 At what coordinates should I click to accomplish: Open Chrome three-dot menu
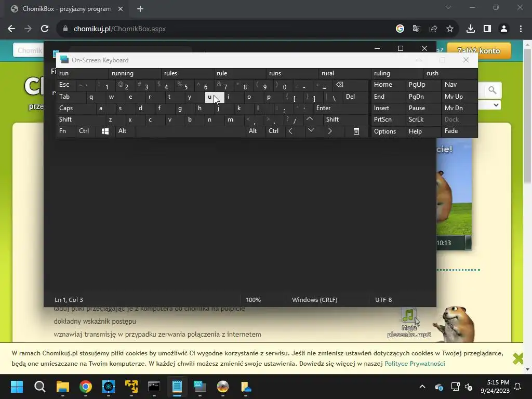point(521,29)
